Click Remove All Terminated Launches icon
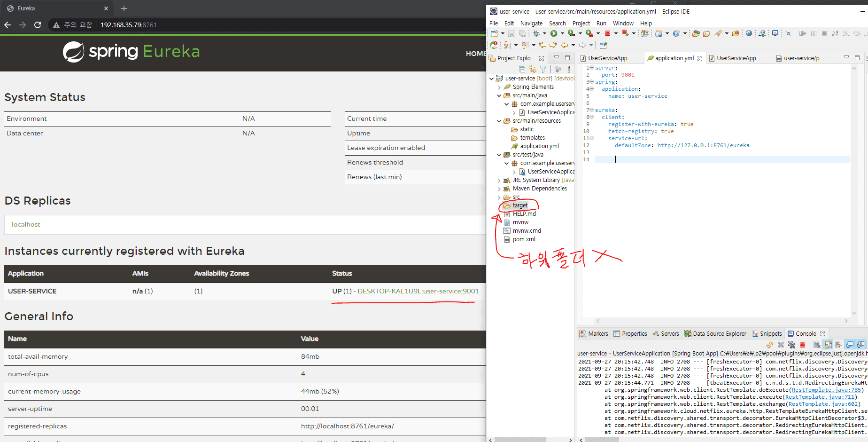 click(x=791, y=345)
